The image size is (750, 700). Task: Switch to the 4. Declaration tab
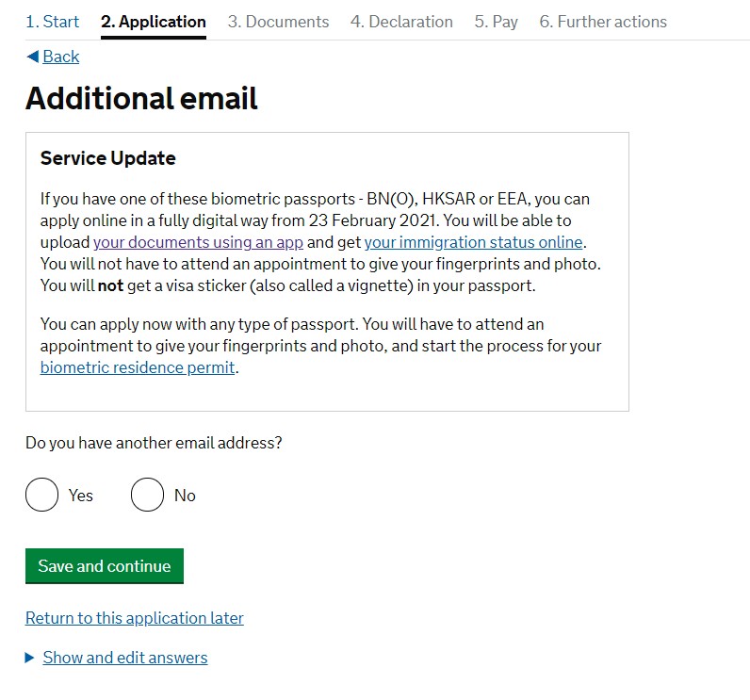click(401, 22)
